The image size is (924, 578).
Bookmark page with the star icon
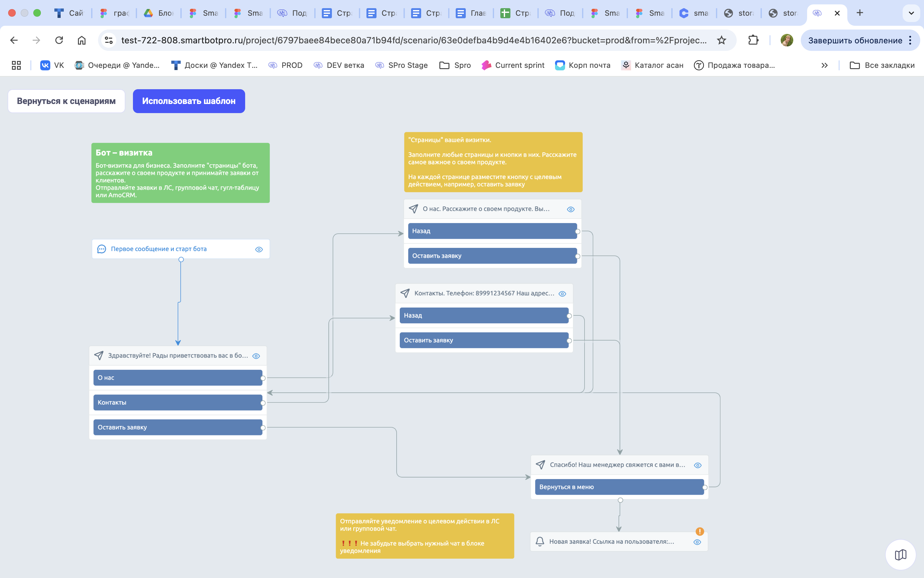click(x=721, y=40)
